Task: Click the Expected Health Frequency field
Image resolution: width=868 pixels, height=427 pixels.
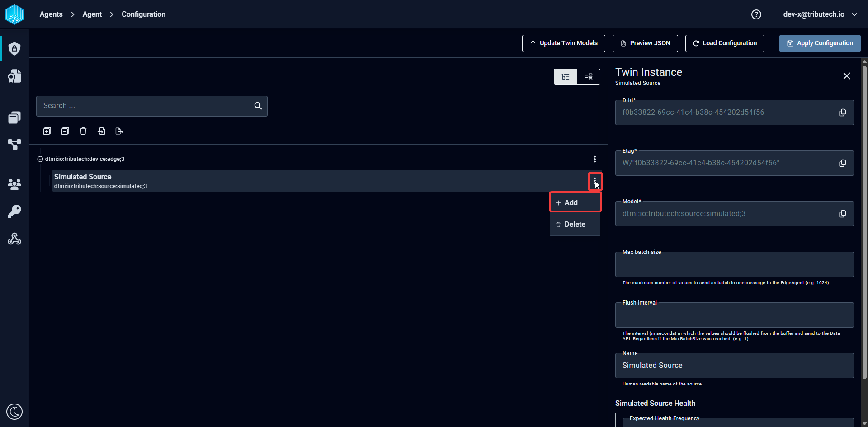Action: point(738,422)
